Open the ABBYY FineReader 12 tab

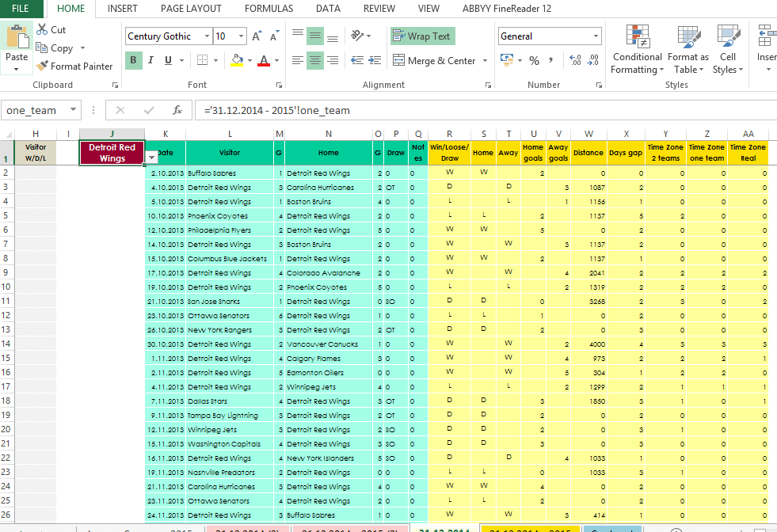tap(506, 9)
